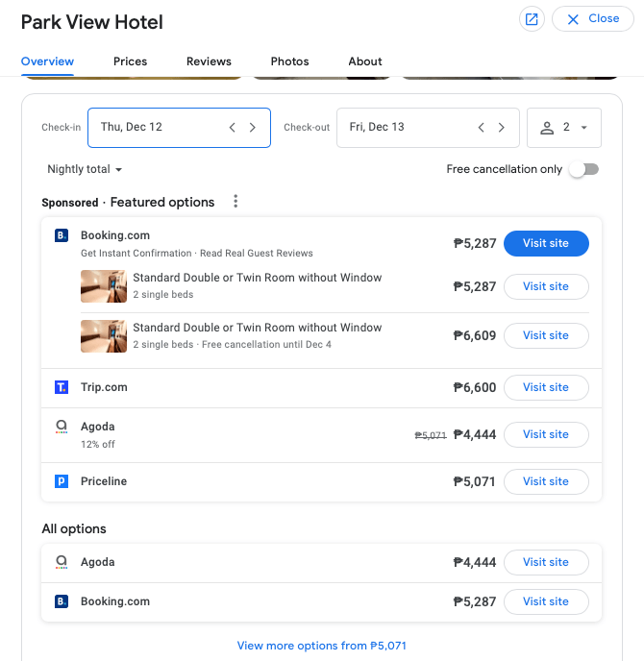Click Get Instant Confirmation tagline text
The height and width of the screenshot is (661, 644).
[x=136, y=253]
